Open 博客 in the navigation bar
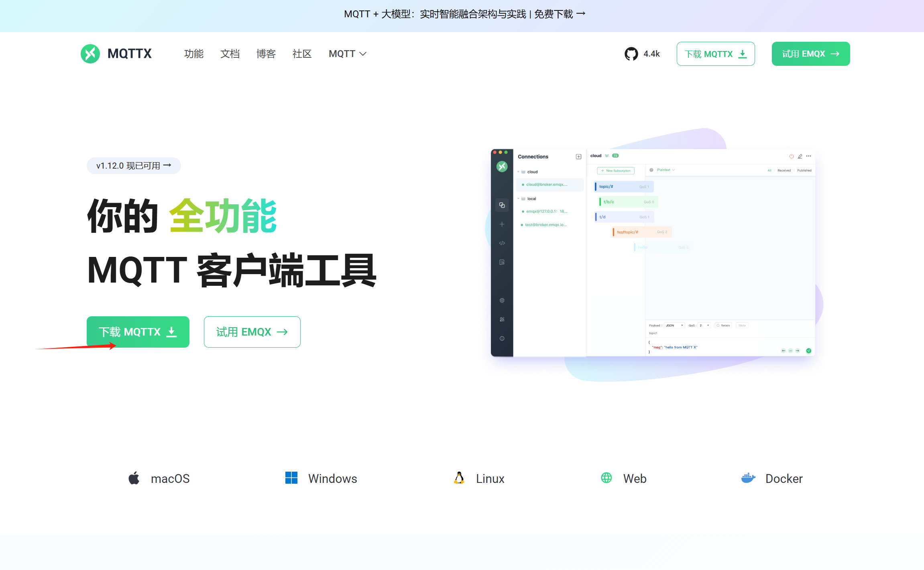Screen dimensions: 924x570 coord(266,54)
